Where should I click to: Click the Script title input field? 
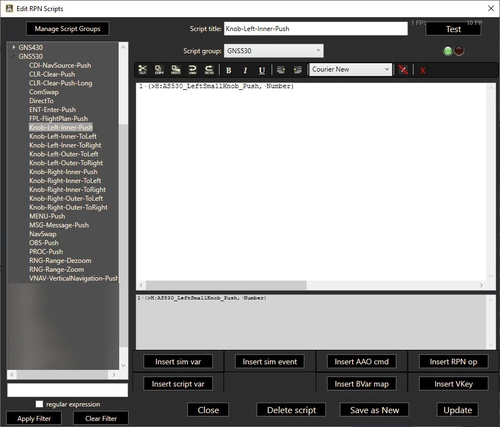[316, 29]
